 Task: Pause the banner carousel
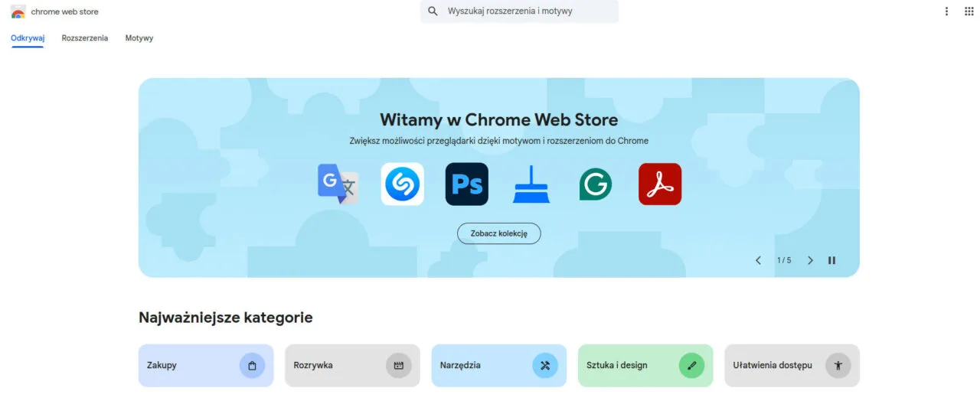pyautogui.click(x=831, y=260)
